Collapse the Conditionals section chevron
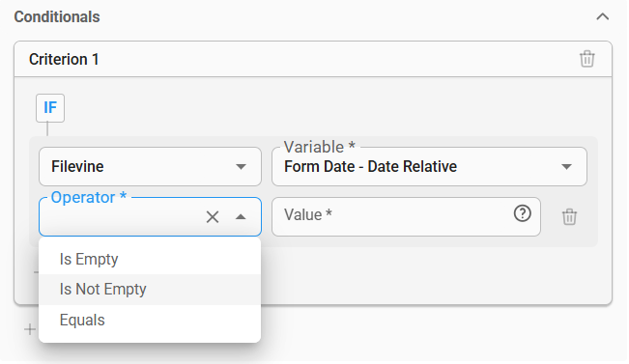 (603, 16)
